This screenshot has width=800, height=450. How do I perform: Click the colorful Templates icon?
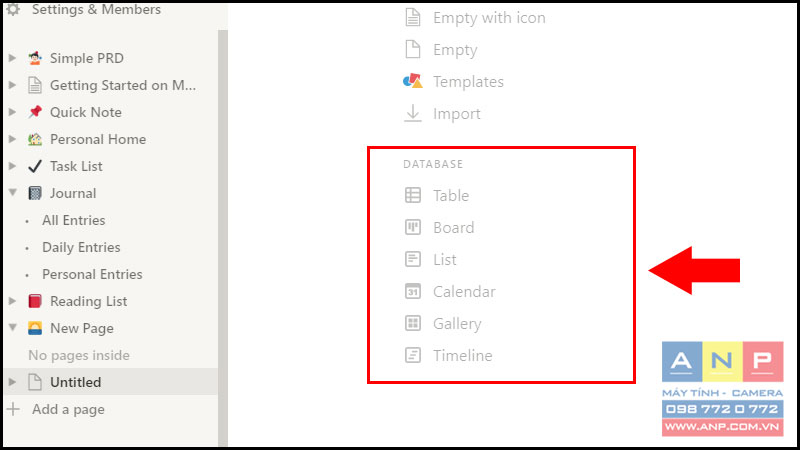click(x=413, y=81)
